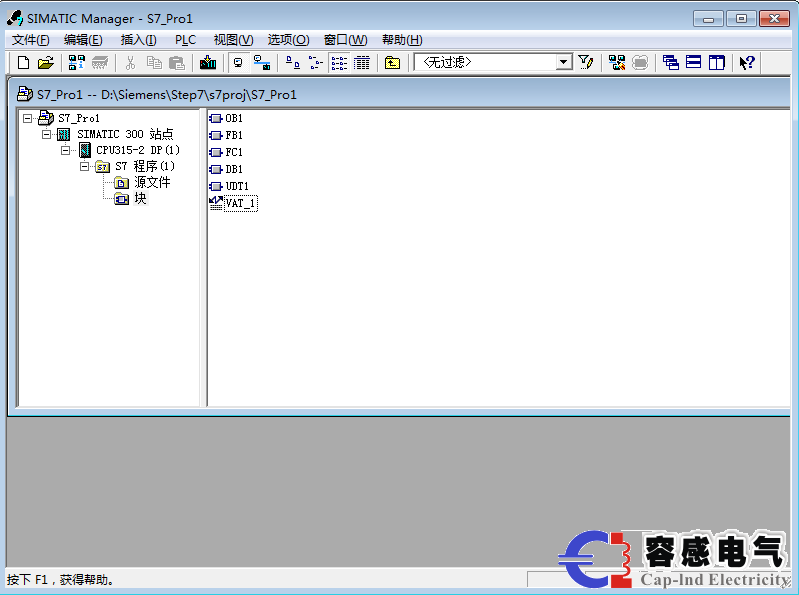Cascade windows toolbar icon
The height and width of the screenshot is (595, 799).
[671, 63]
